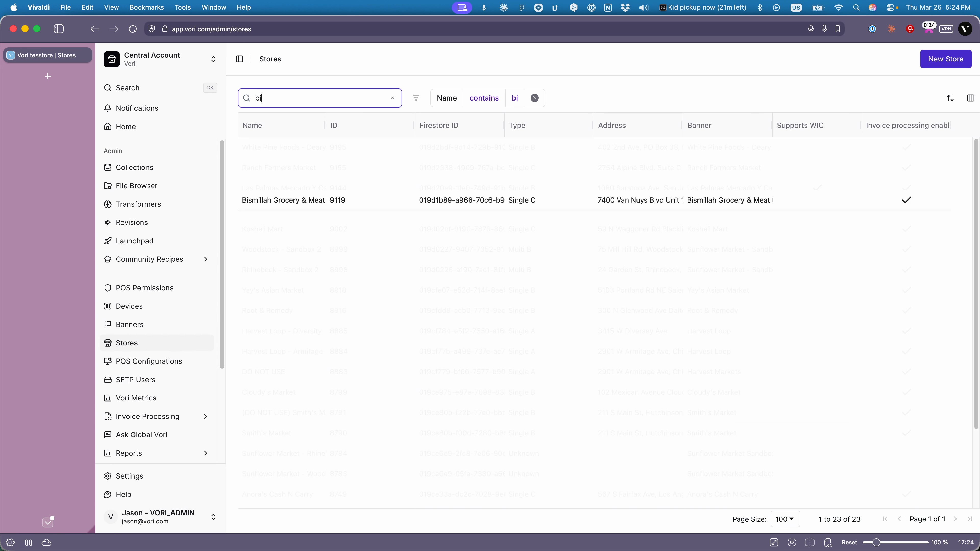The width and height of the screenshot is (980, 551).
Task: Toggle the Vivaldi panel sidebar button
Action: [x=59, y=29]
